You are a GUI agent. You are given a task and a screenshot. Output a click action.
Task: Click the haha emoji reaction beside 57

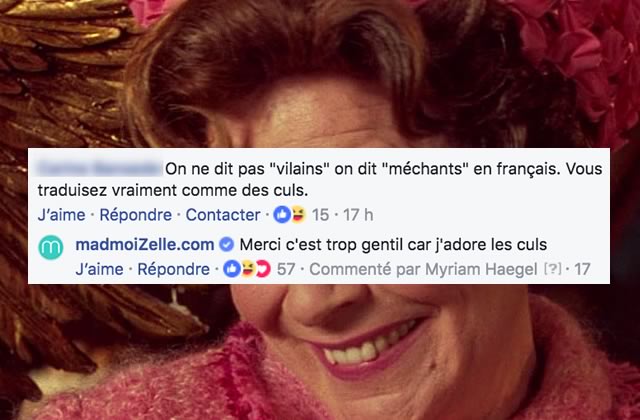pyautogui.click(x=247, y=269)
